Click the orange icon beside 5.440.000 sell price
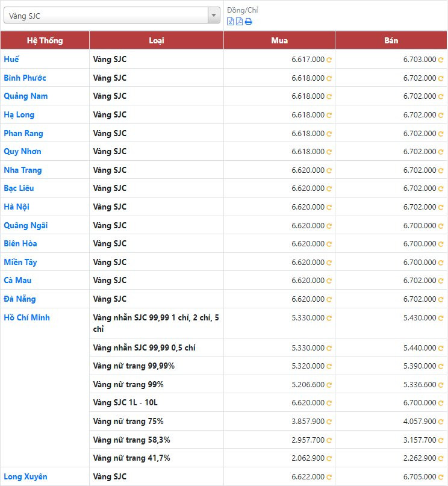The height and width of the screenshot is (486, 448). click(440, 348)
